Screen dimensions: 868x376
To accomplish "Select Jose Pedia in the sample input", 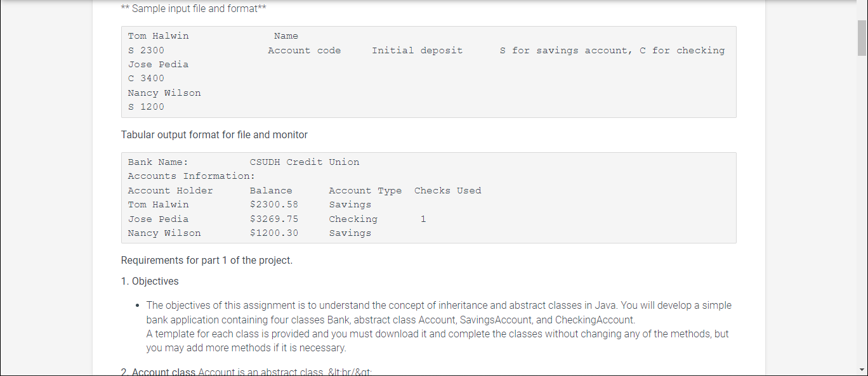I will 158,64.
